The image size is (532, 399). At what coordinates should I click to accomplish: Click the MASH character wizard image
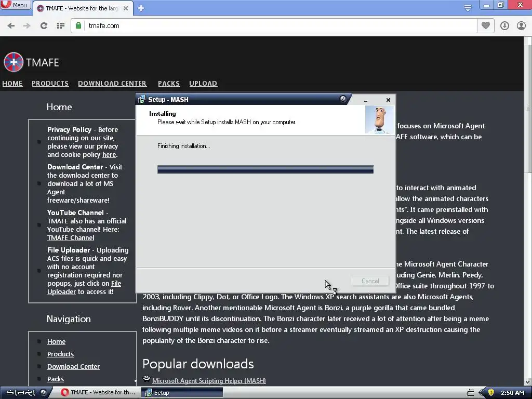[x=379, y=120]
